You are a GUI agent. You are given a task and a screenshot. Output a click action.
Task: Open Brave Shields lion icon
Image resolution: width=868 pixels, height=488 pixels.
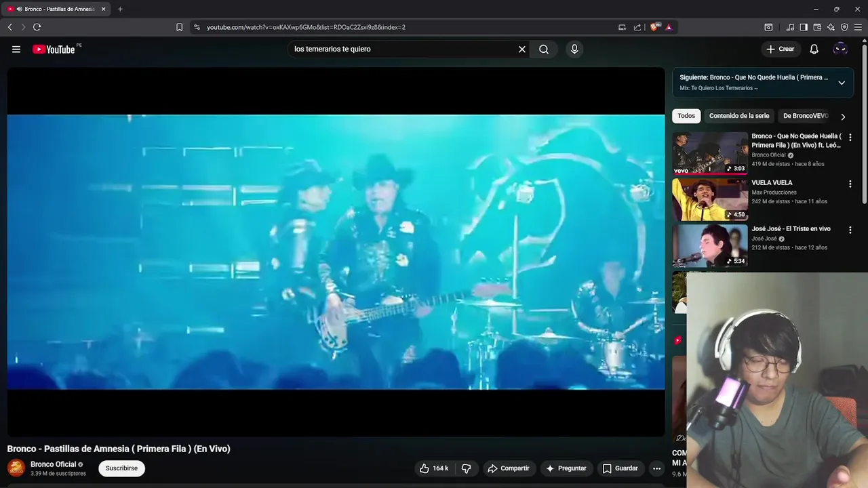[654, 27]
